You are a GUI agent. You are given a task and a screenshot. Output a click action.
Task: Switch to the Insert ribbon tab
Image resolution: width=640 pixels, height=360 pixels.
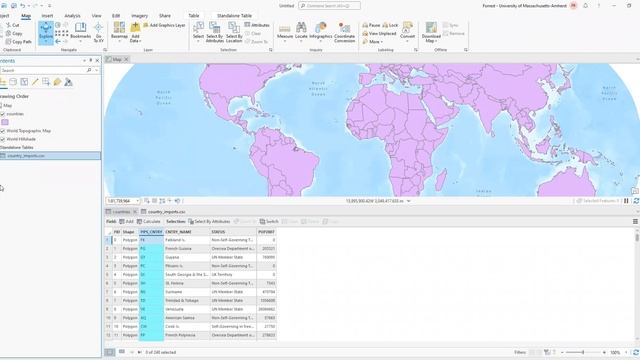[x=47, y=16]
